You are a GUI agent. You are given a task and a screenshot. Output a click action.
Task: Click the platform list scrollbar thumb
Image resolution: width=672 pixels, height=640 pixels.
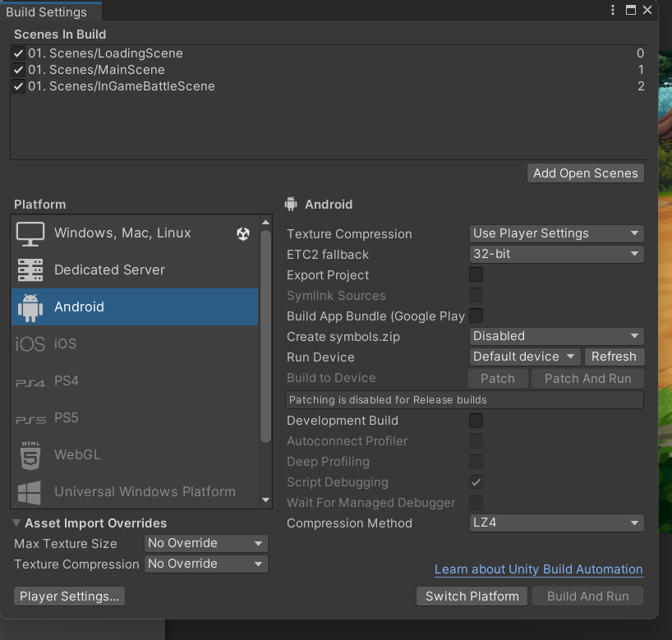point(265,337)
